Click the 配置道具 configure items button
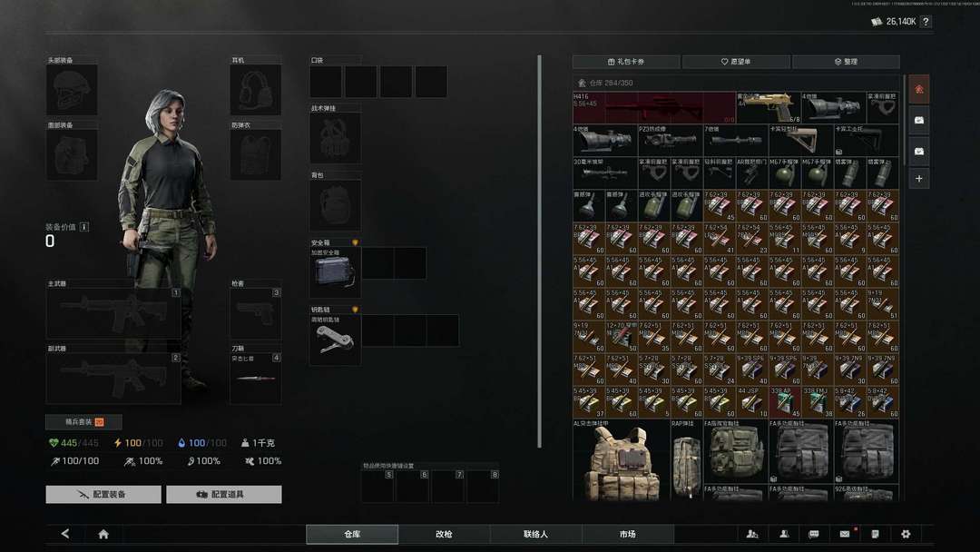 click(x=224, y=495)
